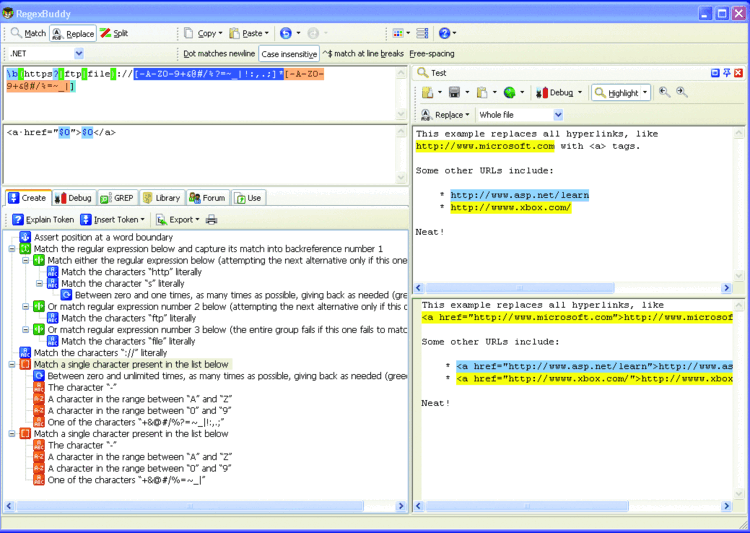Open the help question mark icon
Screen dimensions: 750x533
tap(444, 33)
